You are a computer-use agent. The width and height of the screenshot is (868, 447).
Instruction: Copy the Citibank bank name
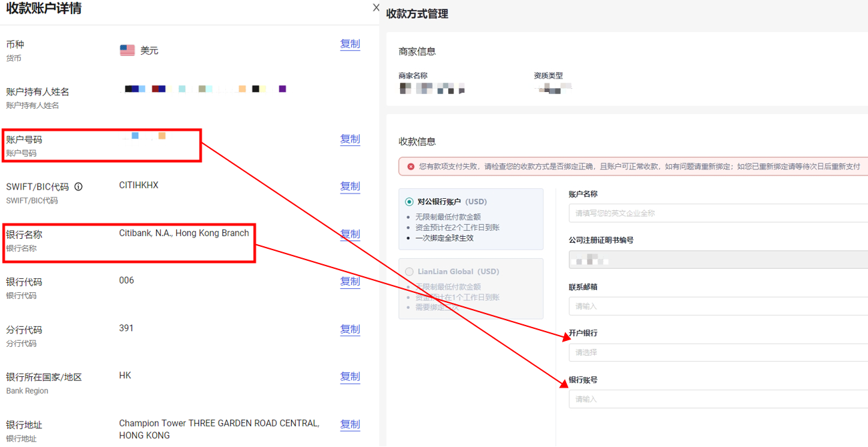[x=350, y=234]
